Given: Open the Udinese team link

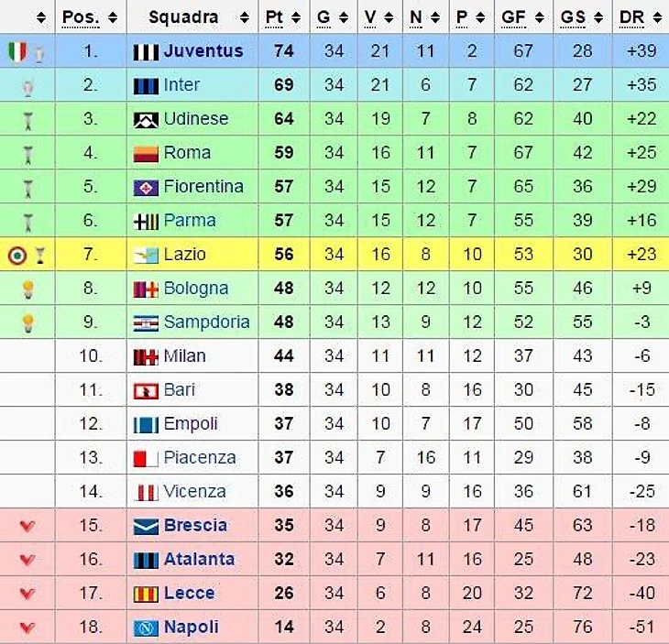Looking at the screenshot, I should [x=195, y=119].
